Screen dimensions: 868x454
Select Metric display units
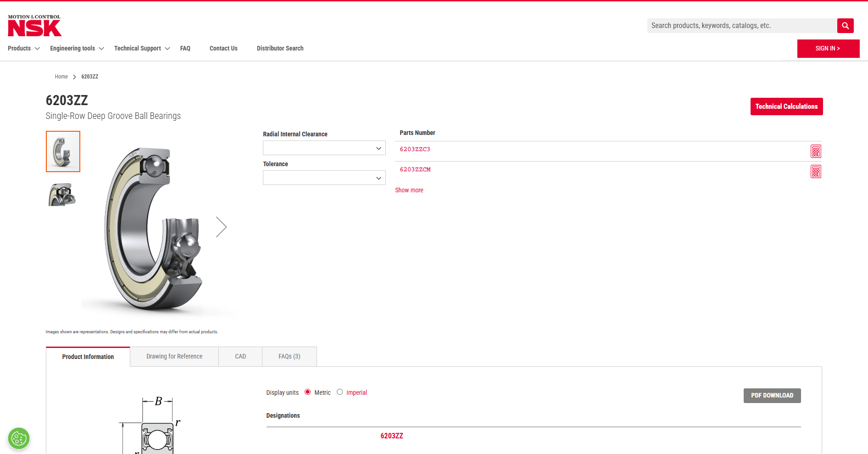(307, 392)
